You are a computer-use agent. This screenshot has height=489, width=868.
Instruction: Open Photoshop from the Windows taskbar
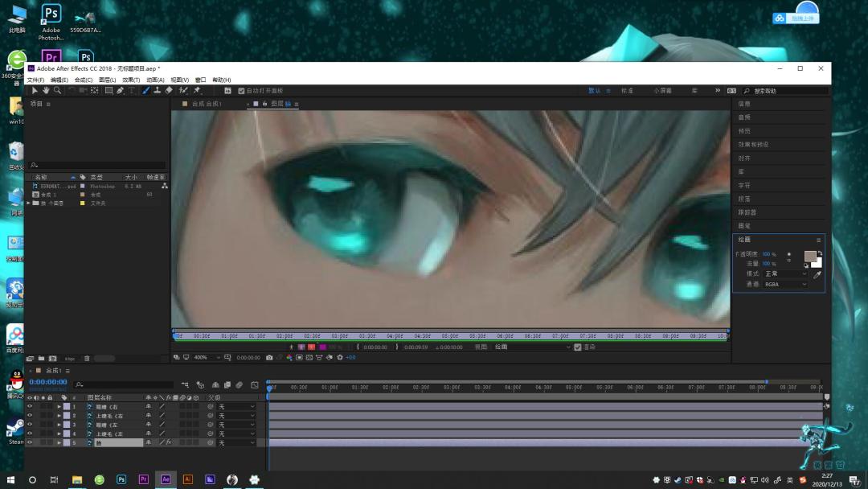coord(121,479)
